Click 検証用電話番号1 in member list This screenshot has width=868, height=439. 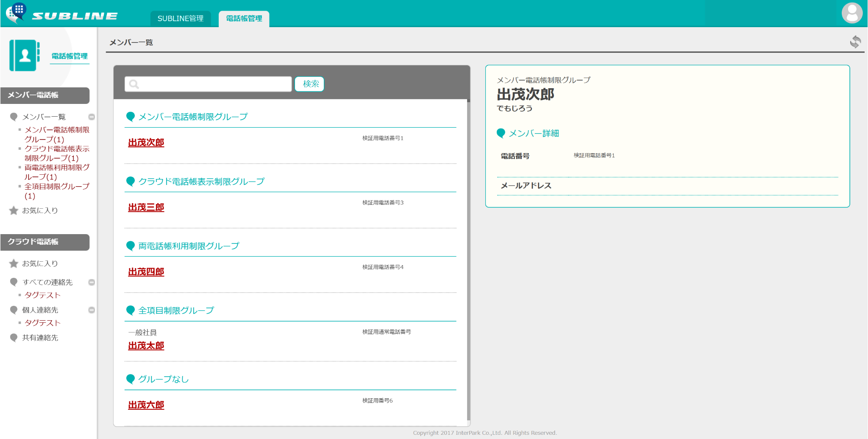[x=383, y=138]
